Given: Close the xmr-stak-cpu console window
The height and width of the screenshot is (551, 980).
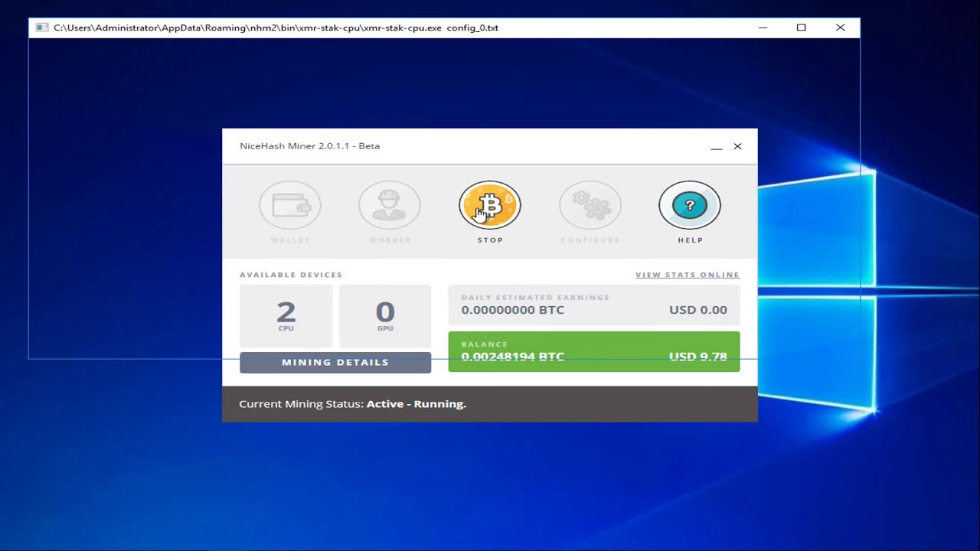Looking at the screenshot, I should (841, 28).
